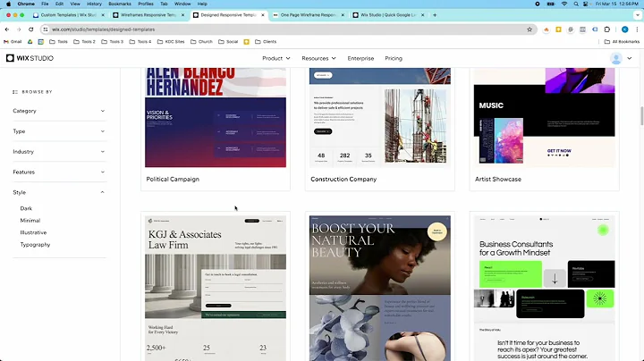The image size is (644, 361).
Task: Open the KGJ & Associates Law Firm template
Action: tap(216, 288)
